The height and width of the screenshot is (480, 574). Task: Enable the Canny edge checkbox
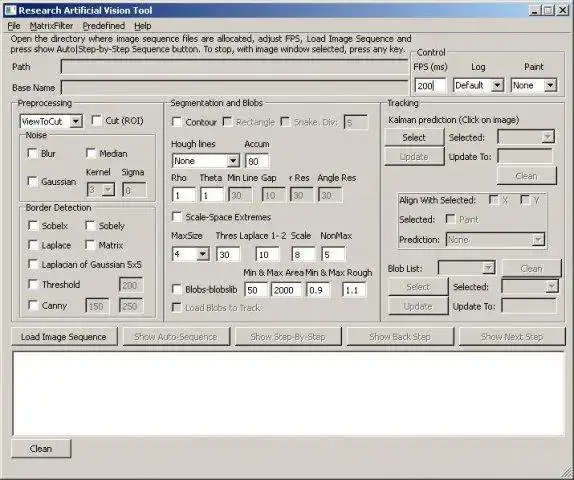click(33, 305)
